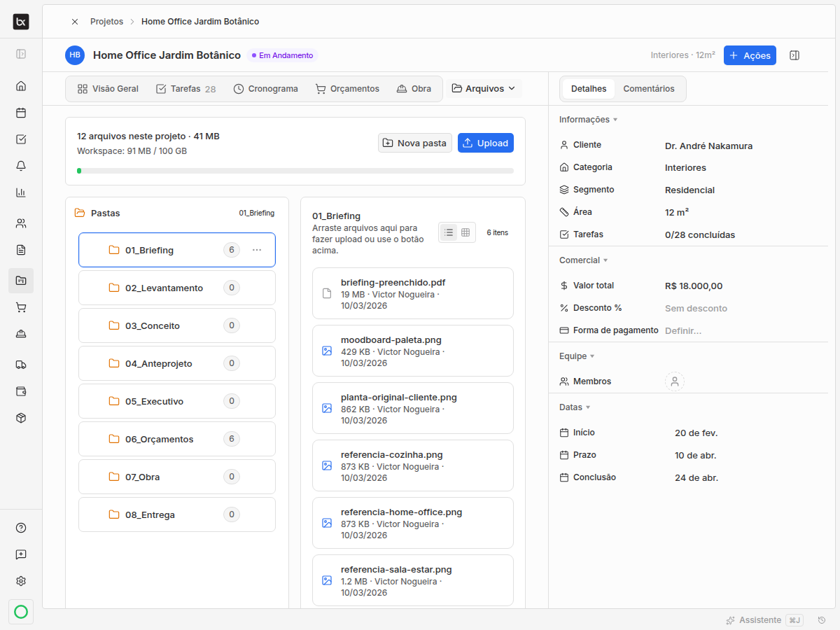Create a Nova pasta
Screen dimensions: 840x630
[x=415, y=143]
